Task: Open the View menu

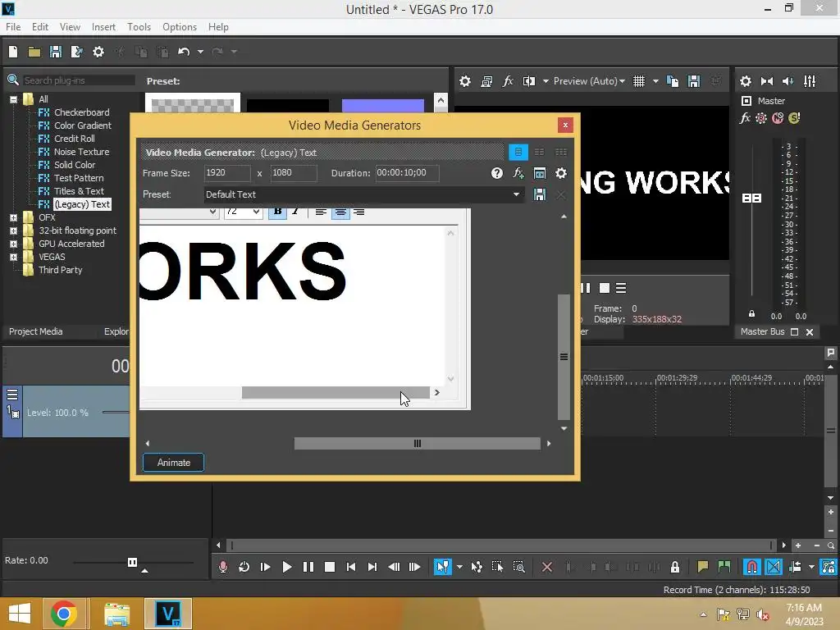Action: (x=70, y=27)
